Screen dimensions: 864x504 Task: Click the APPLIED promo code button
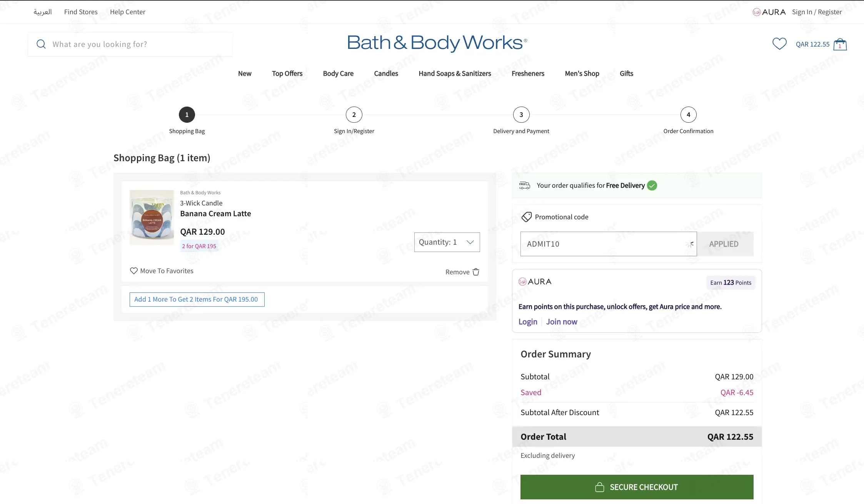[x=726, y=244]
